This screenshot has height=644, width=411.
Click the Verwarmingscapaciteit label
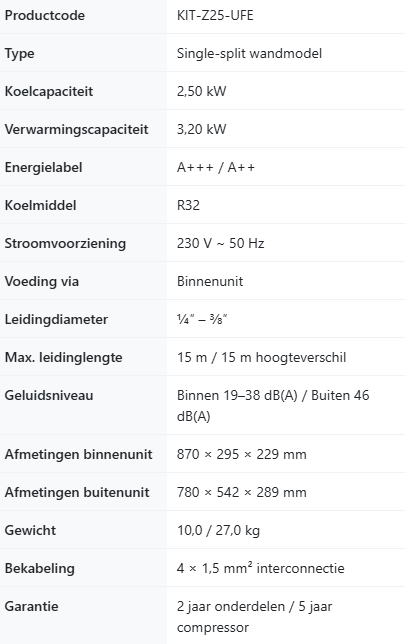(x=76, y=129)
